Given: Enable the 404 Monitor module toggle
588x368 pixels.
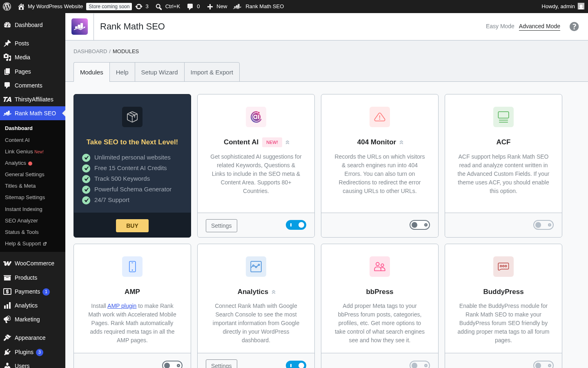Looking at the screenshot, I should (420, 225).
